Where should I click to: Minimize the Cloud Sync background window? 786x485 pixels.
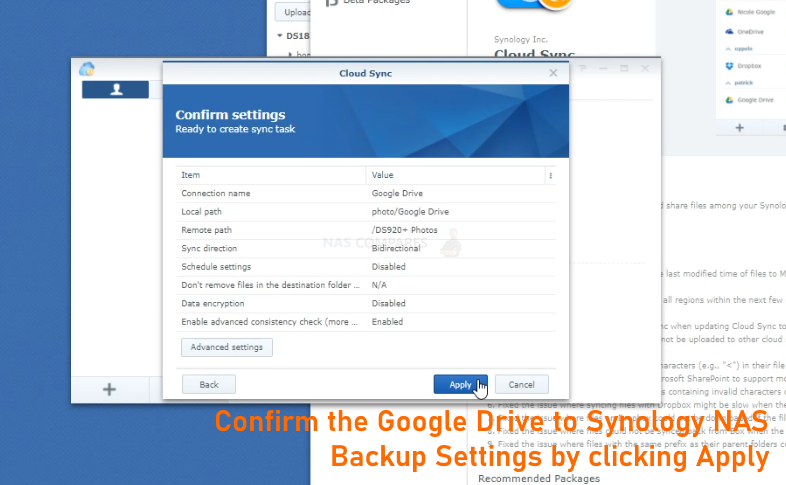(x=603, y=68)
